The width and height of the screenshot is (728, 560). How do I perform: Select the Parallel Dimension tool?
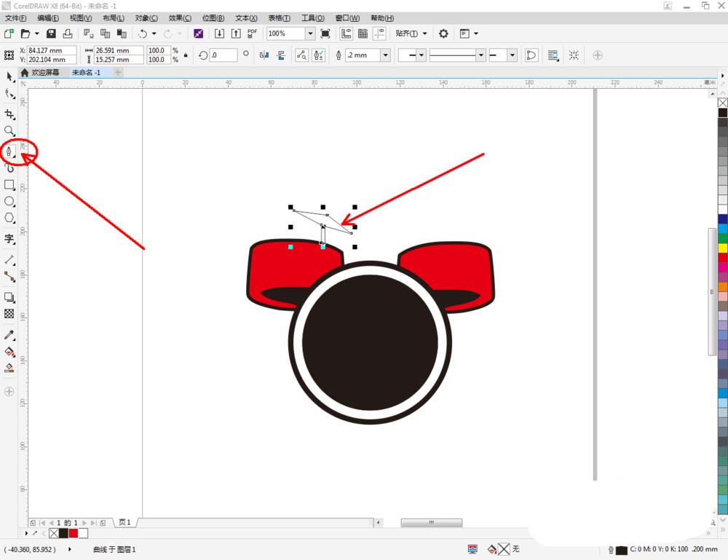9,259
